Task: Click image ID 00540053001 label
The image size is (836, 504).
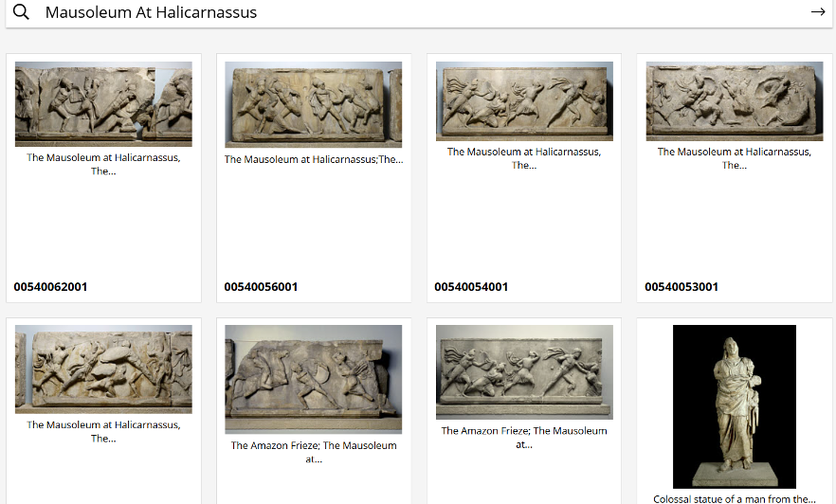Action: pos(682,287)
